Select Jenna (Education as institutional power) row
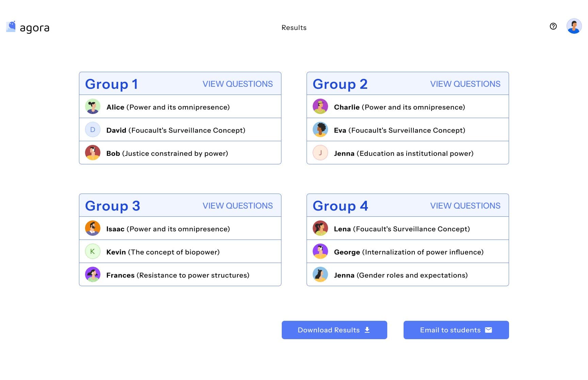588x380 pixels. click(408, 153)
